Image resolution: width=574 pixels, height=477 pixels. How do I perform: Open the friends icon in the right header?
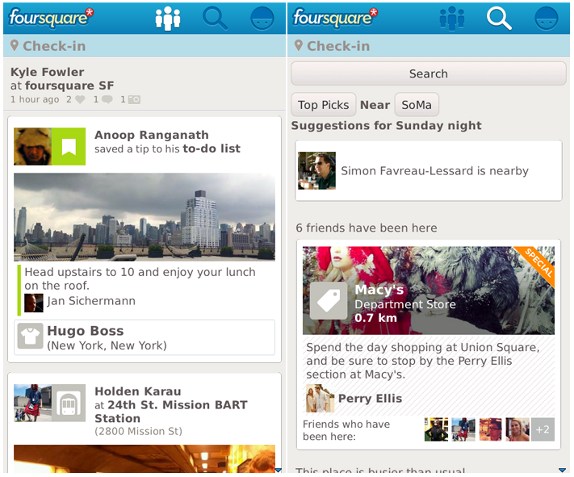(x=452, y=18)
